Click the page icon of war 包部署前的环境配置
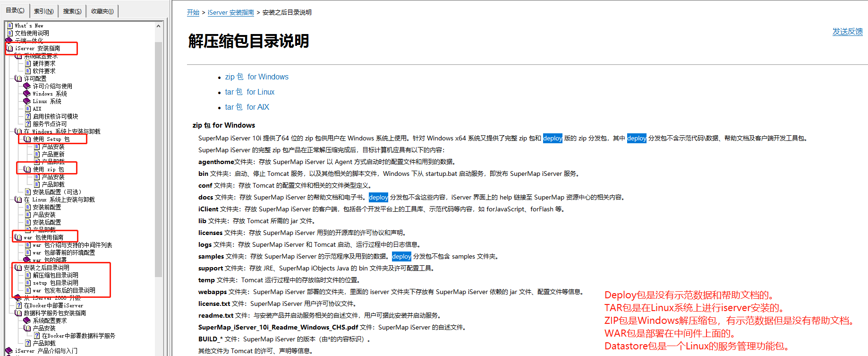 pos(28,252)
